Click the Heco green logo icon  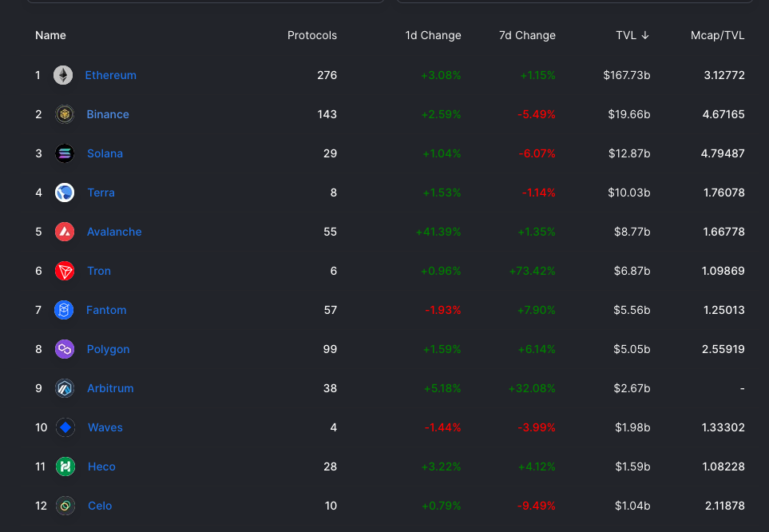(65, 466)
